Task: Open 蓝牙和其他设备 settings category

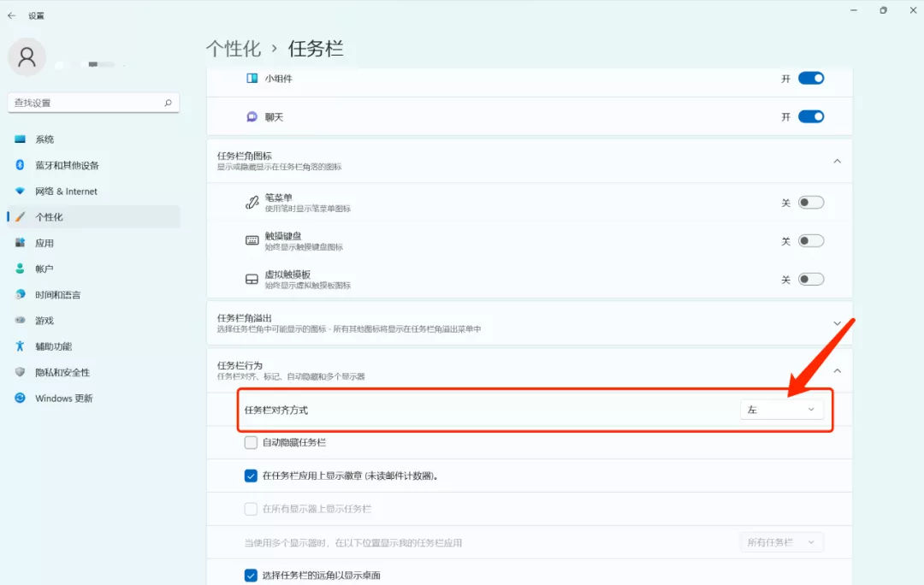Action: coord(94,165)
